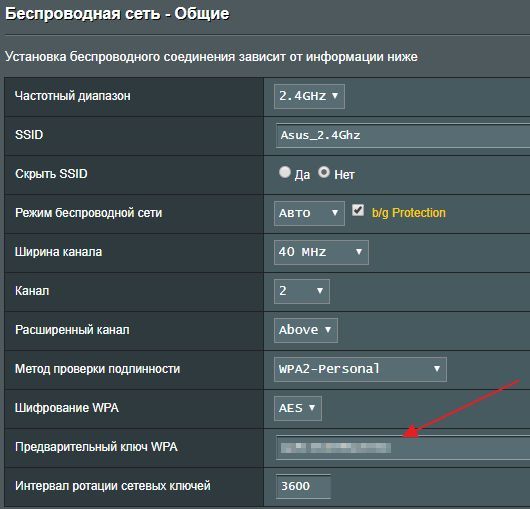Click the "Частотный диапазон" label

pyautogui.click(x=73, y=96)
